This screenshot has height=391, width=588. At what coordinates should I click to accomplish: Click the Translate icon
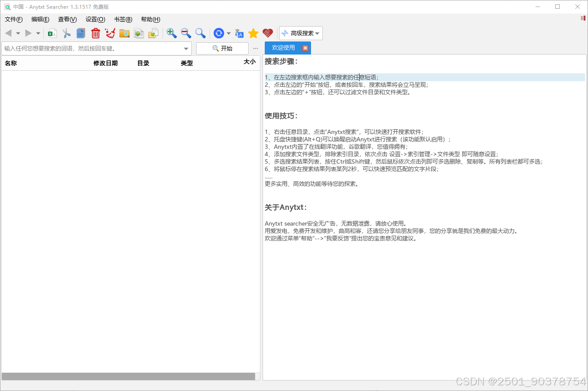point(239,33)
